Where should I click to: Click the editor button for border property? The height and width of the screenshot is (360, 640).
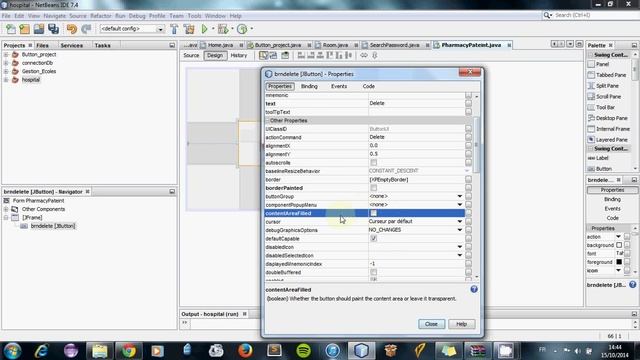tap(468, 179)
